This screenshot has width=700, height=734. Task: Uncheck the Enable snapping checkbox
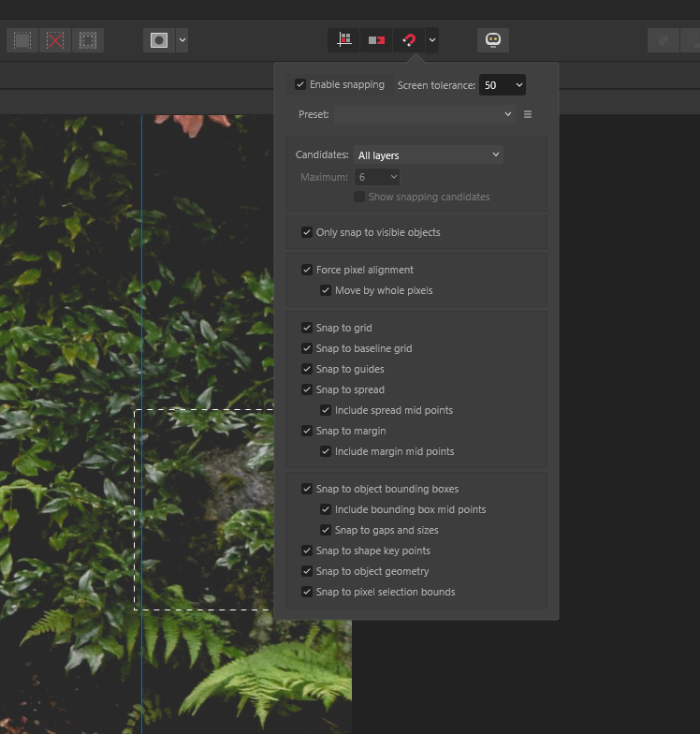[x=300, y=84]
